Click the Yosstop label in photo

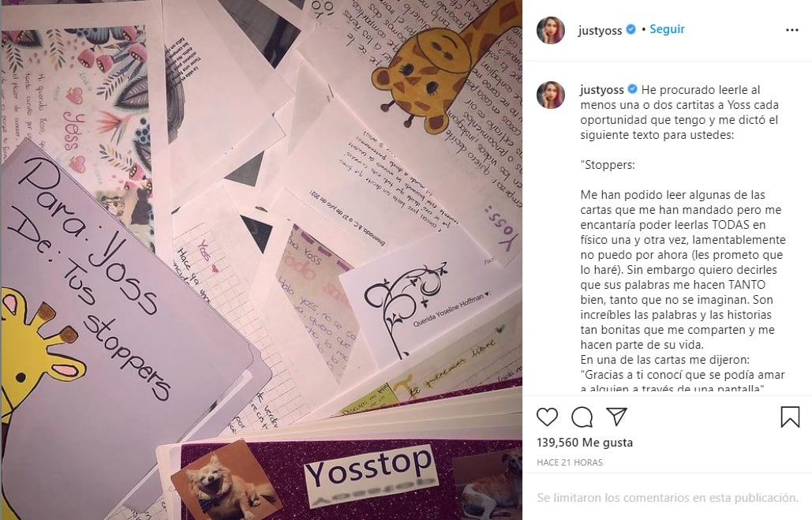[x=369, y=473]
